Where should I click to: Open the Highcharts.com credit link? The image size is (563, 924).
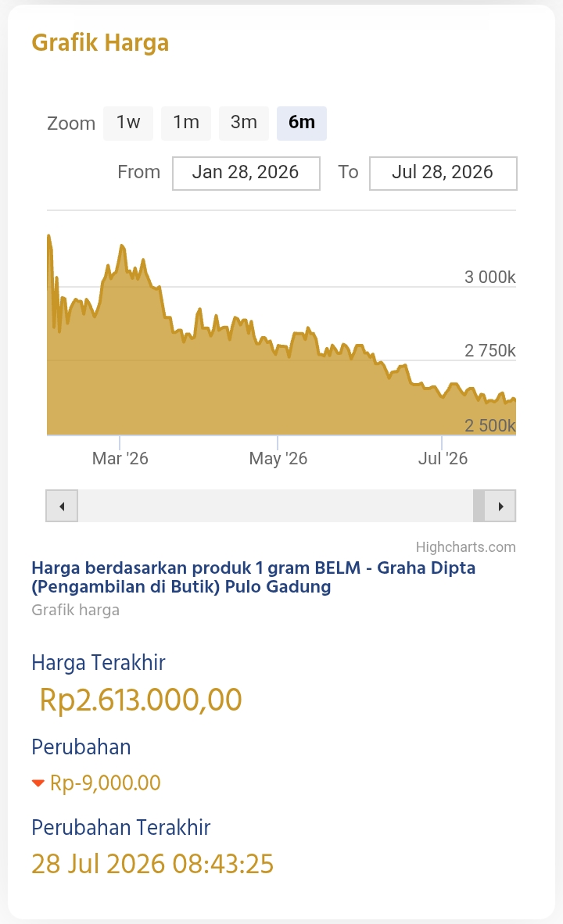[466, 547]
